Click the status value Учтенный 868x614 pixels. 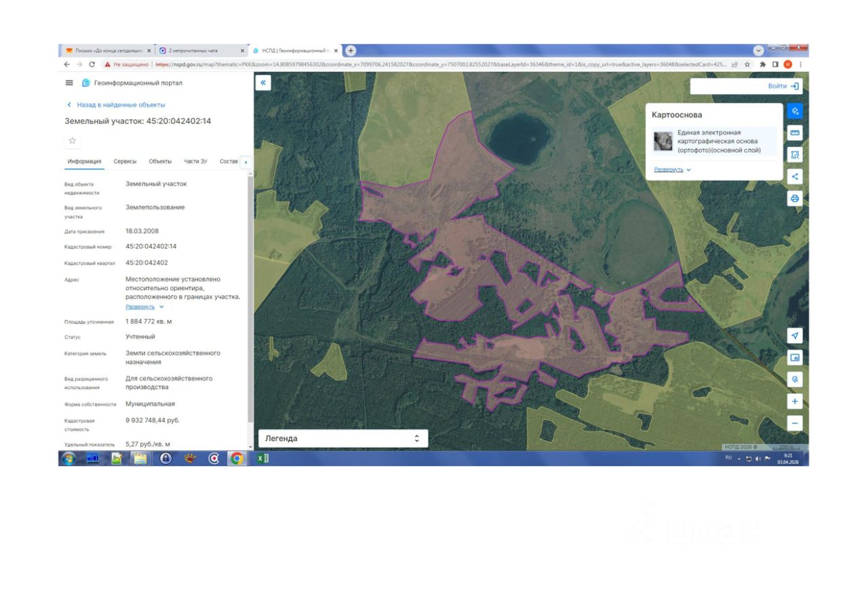[140, 336]
